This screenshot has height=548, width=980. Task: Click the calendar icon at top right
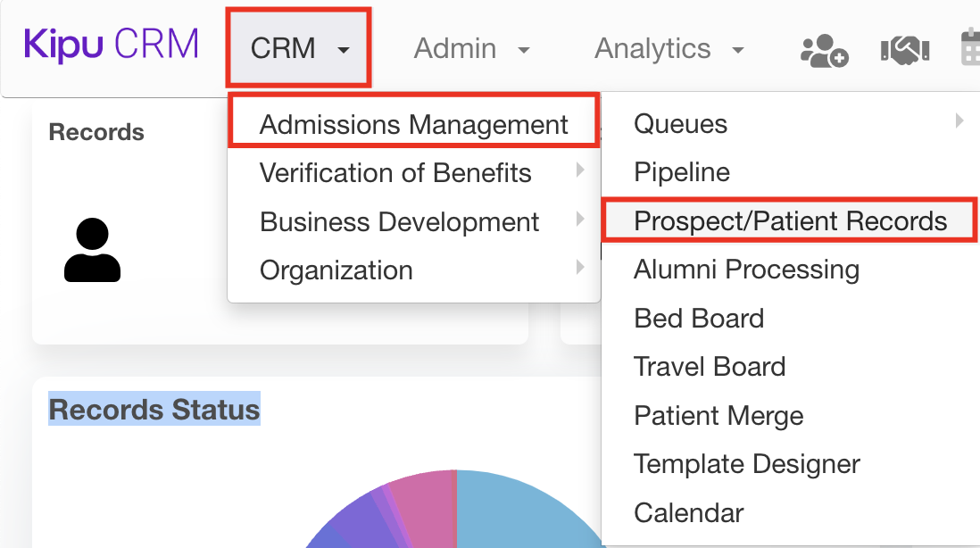(973, 49)
